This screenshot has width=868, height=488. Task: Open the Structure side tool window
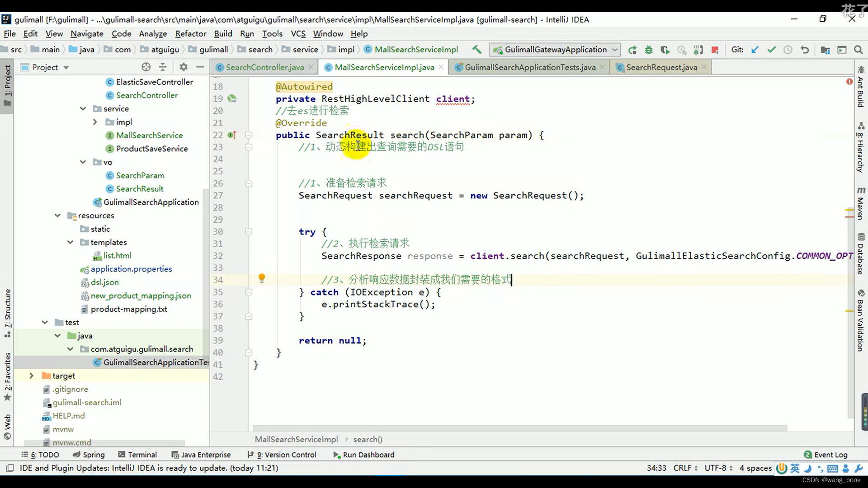click(x=8, y=313)
